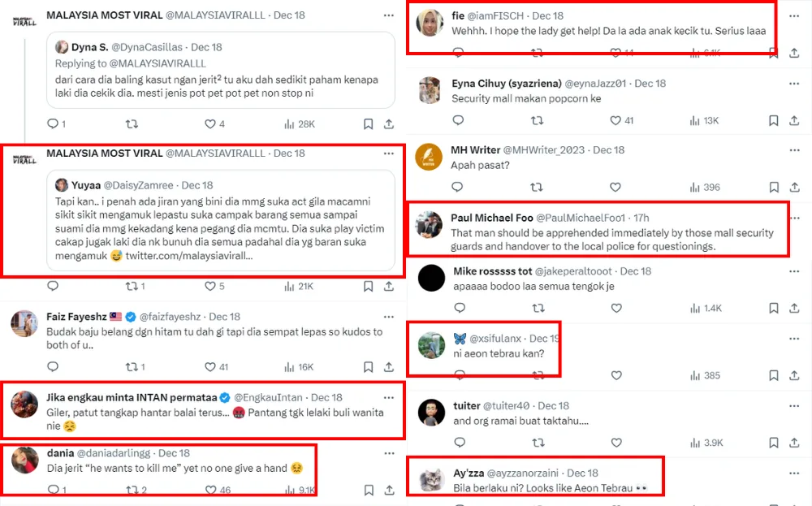Screen dimensions: 812x506
Task: Share tuiter's tweet
Action: [794, 443]
